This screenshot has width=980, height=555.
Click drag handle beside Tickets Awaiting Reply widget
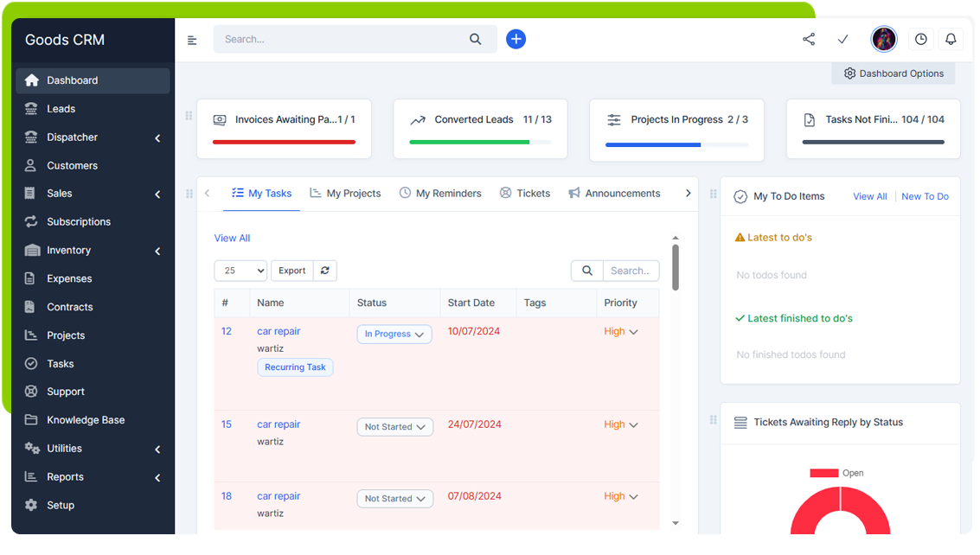click(x=713, y=420)
